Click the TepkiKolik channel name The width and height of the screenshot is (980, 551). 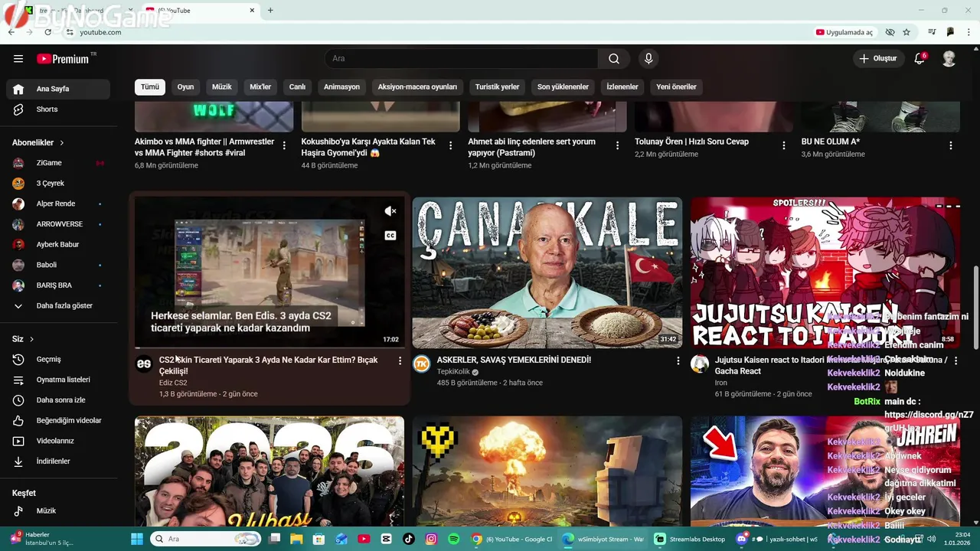[x=453, y=372]
